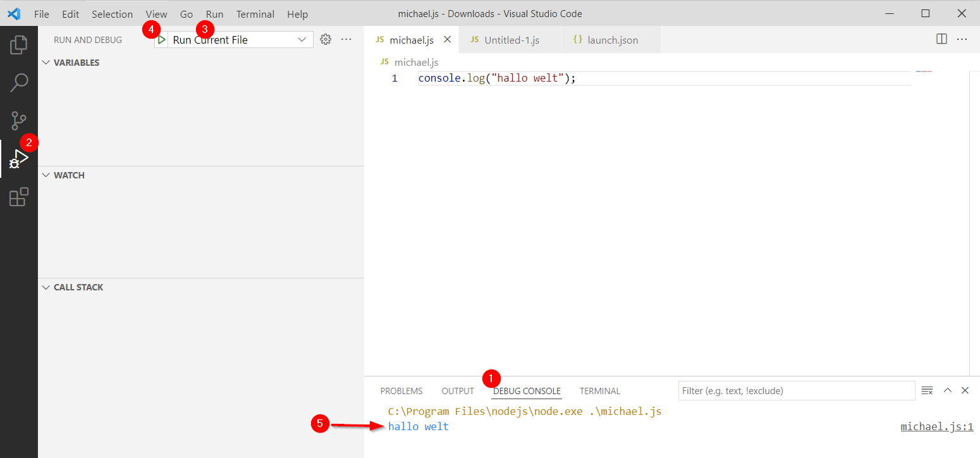Switch to the TERMINAL tab
This screenshot has width=980, height=458.
[x=599, y=390]
